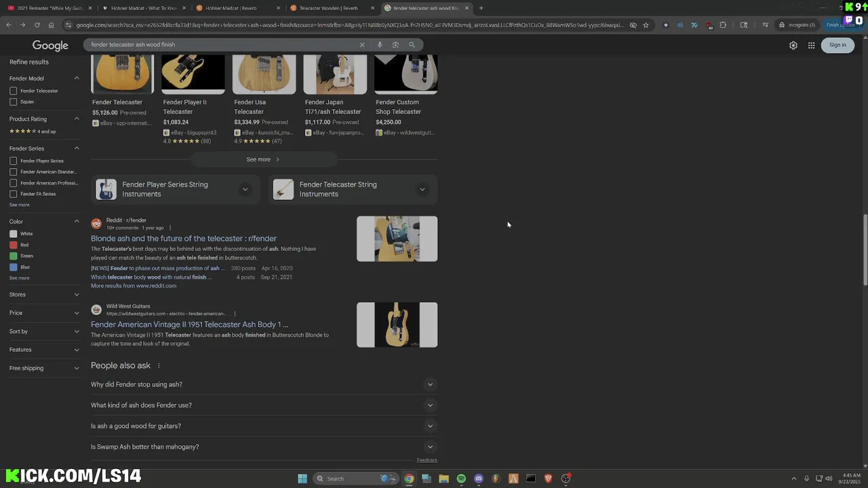Show hidden system tray icons
The image size is (868, 488).
point(793,479)
